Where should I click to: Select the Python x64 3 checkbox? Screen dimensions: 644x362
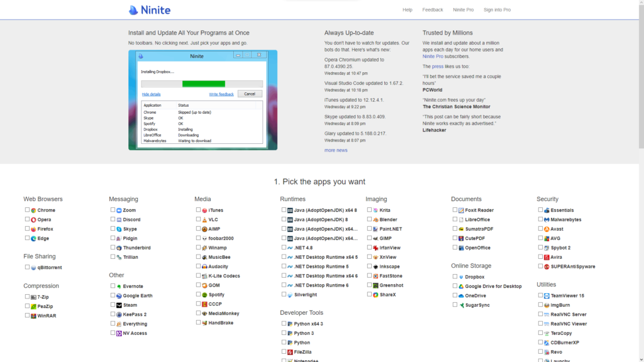[x=284, y=324]
